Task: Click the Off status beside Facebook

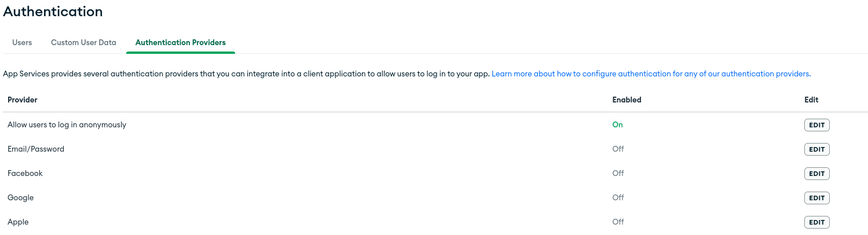Action: (618, 173)
